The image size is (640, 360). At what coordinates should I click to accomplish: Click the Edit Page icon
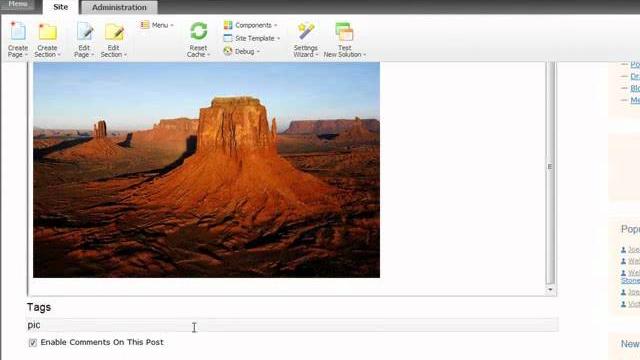coord(84,32)
